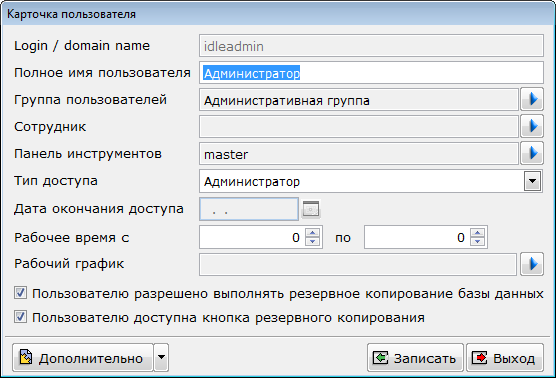This screenshot has height=378, width=556.
Task: Click the Группа пользователей field
Action: [359, 100]
